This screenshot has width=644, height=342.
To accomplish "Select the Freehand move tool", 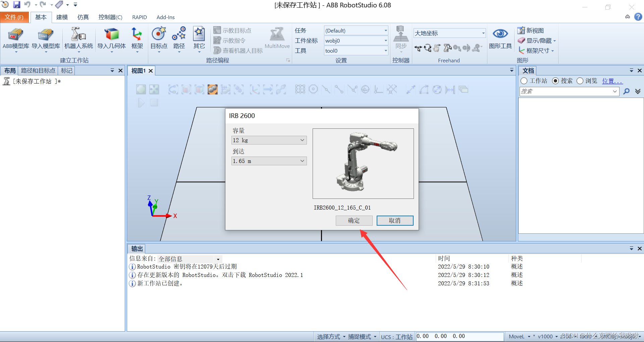I will 418,48.
